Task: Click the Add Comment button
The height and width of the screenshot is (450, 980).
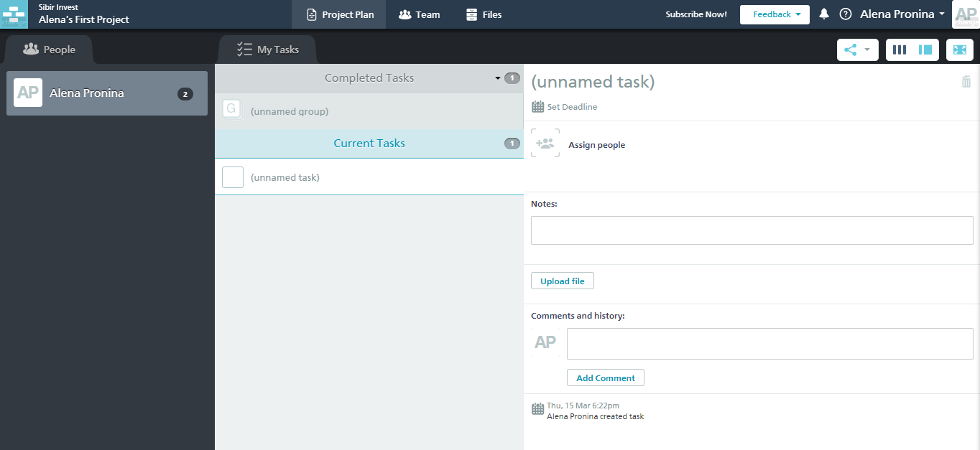Action: pyautogui.click(x=605, y=378)
